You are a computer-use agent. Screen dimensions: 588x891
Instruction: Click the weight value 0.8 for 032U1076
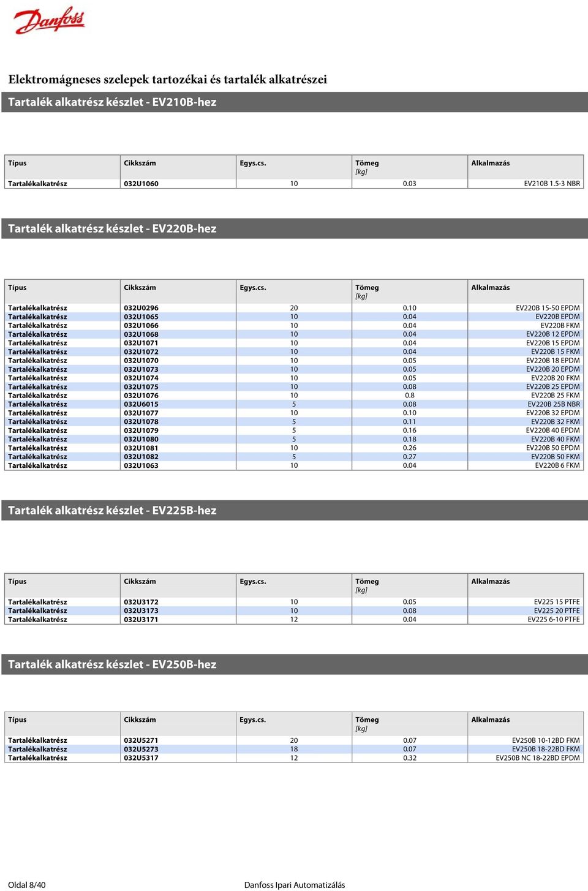click(x=410, y=396)
